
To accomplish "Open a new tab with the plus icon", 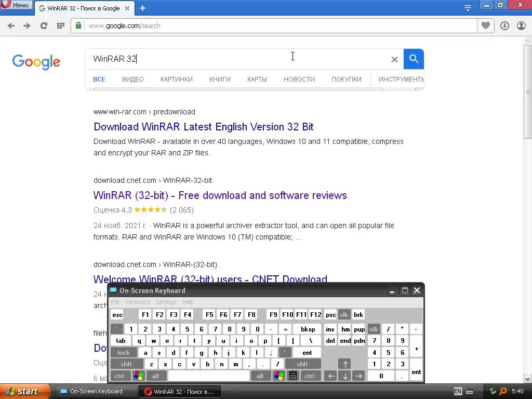I will [x=142, y=8].
